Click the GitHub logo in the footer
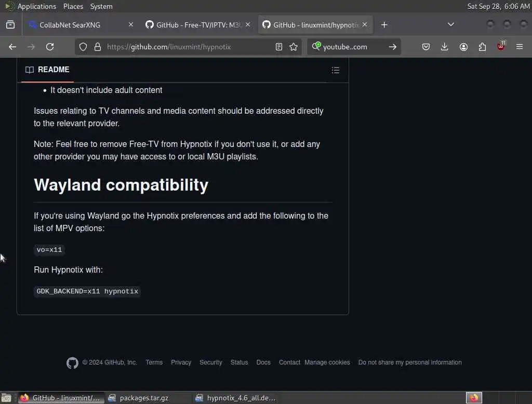 (x=72, y=363)
